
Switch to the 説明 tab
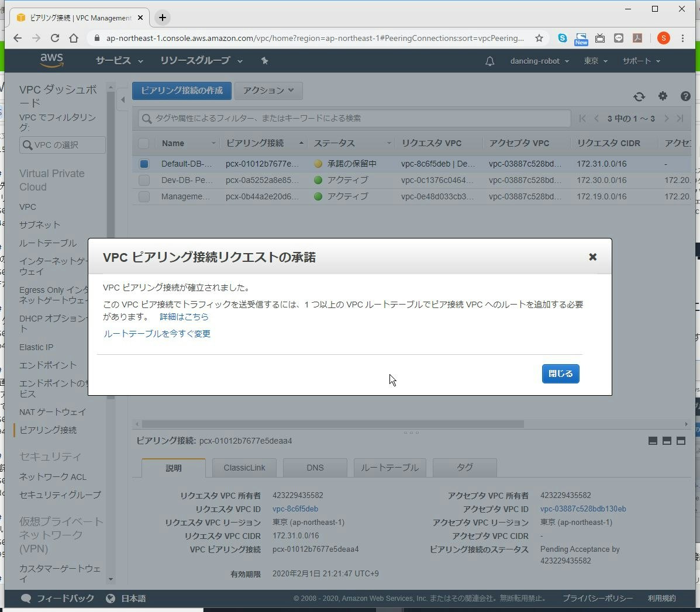pos(174,468)
